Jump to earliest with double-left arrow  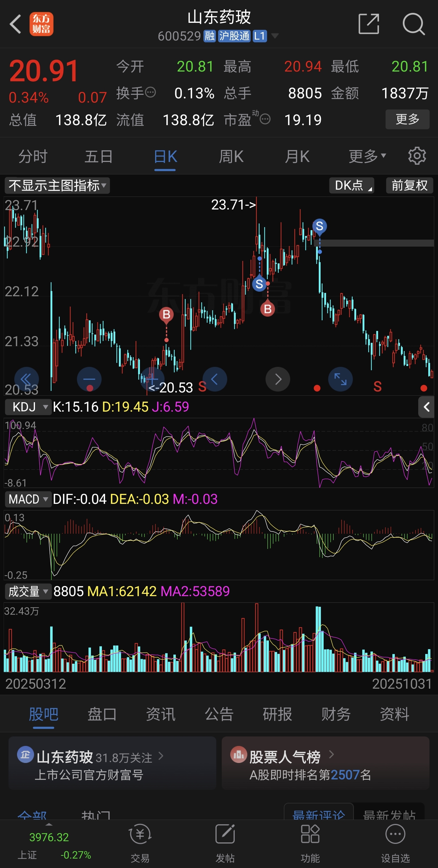pyautogui.click(x=26, y=379)
